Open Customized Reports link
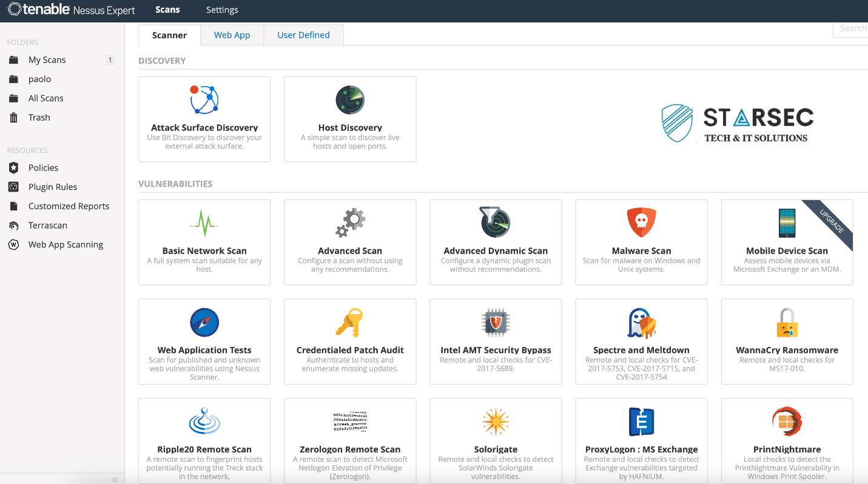The height and width of the screenshot is (484, 868). click(69, 206)
